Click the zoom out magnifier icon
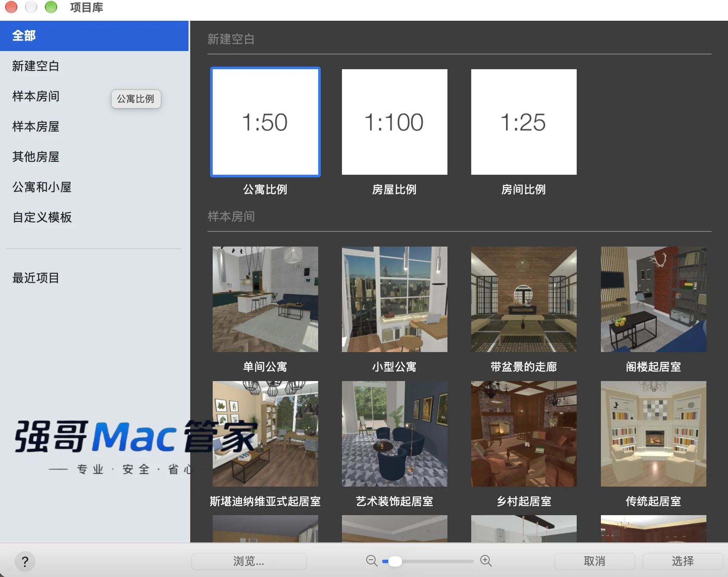728x577 pixels. (372, 561)
